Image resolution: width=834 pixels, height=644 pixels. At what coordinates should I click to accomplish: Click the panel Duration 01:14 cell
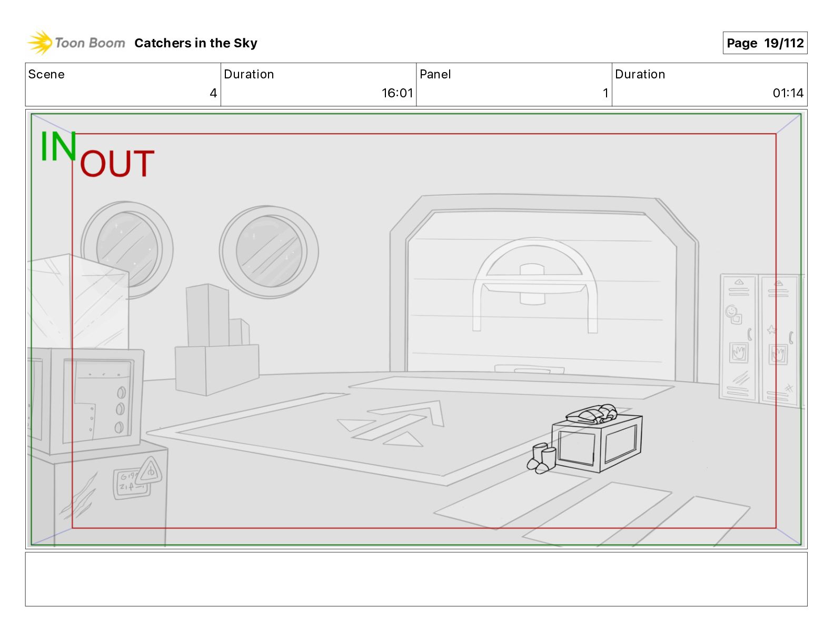(709, 85)
